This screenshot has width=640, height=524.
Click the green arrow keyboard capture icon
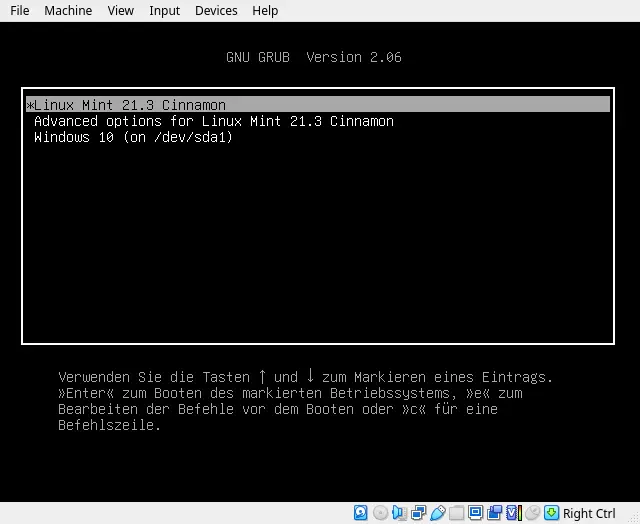click(551, 513)
